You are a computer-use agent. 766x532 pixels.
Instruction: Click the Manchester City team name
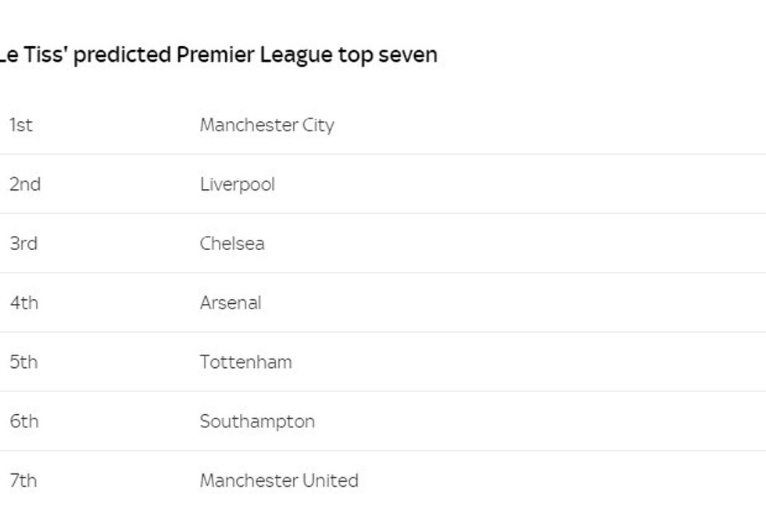pyautogui.click(x=267, y=125)
